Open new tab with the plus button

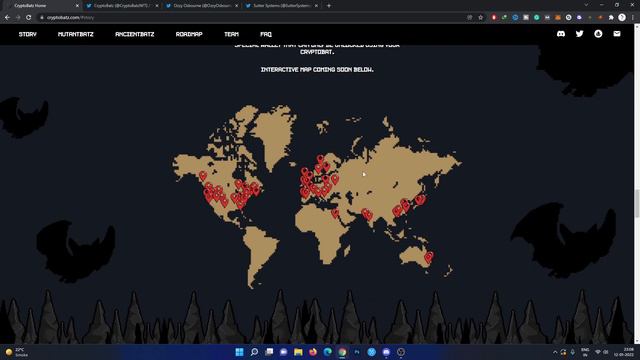tap(329, 6)
